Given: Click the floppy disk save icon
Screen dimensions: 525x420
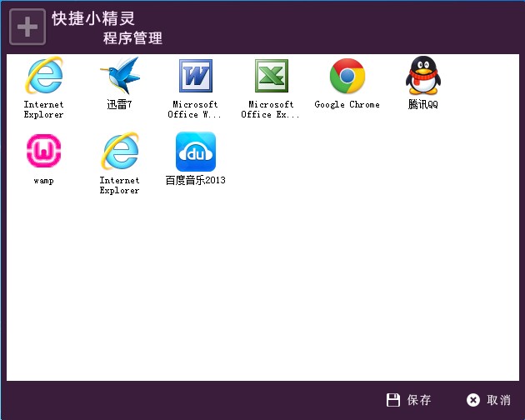Looking at the screenshot, I should 393,400.
